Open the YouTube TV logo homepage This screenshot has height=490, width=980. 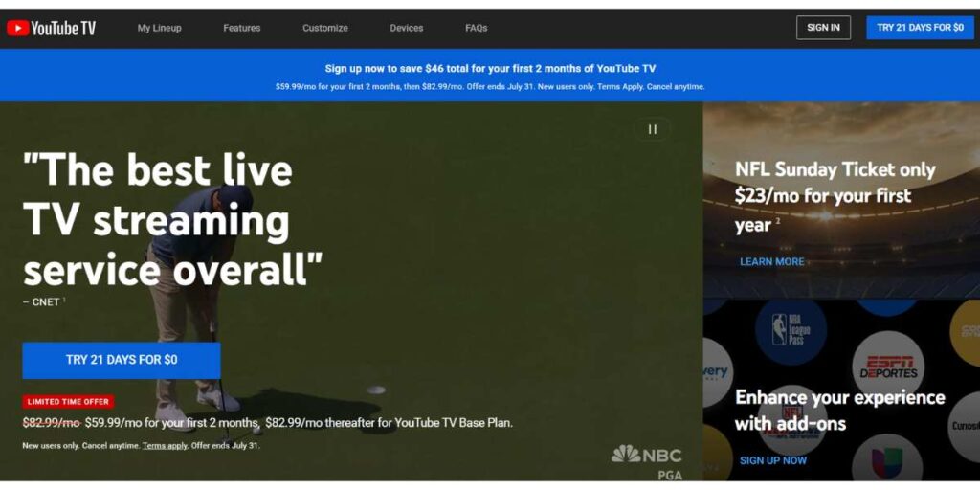pyautogui.click(x=52, y=28)
